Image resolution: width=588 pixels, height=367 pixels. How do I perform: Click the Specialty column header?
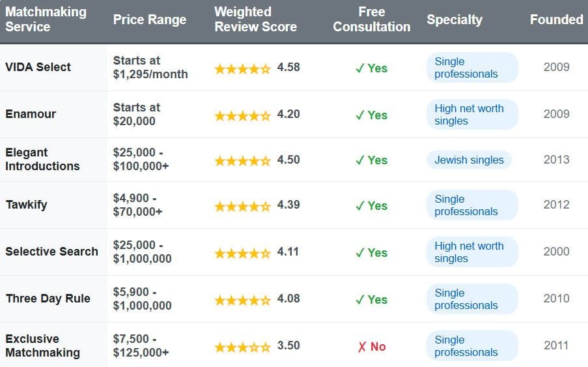click(x=455, y=20)
